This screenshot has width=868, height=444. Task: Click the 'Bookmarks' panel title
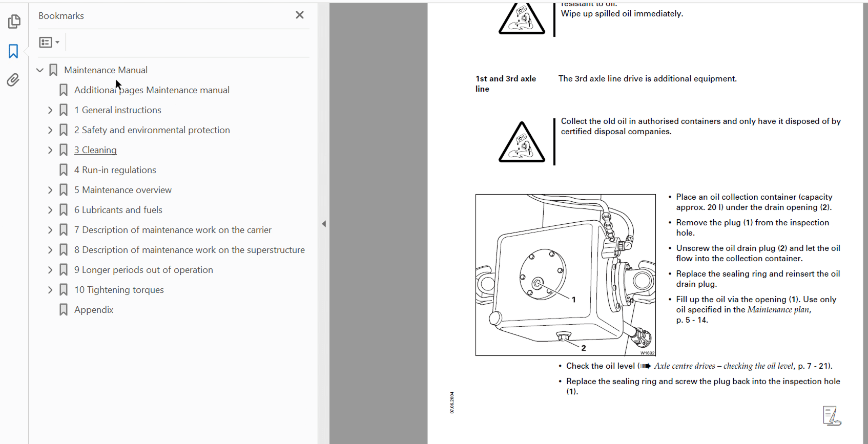point(61,16)
